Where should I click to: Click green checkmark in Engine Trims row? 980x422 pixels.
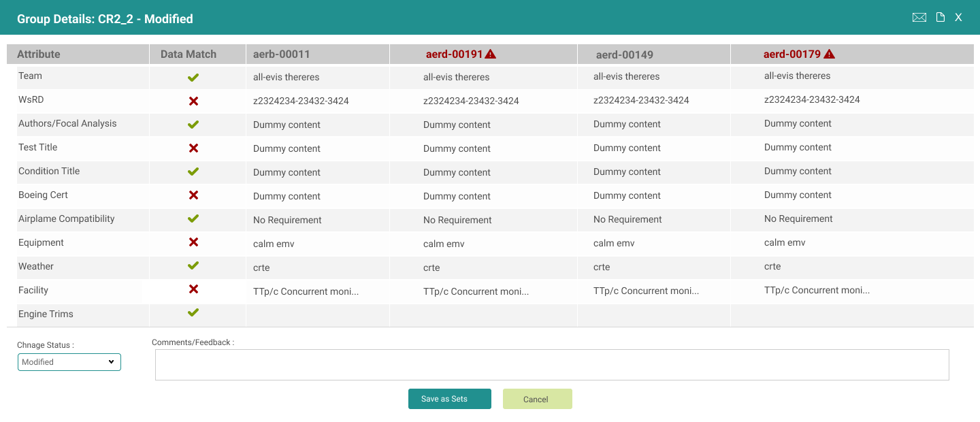pyautogui.click(x=193, y=312)
